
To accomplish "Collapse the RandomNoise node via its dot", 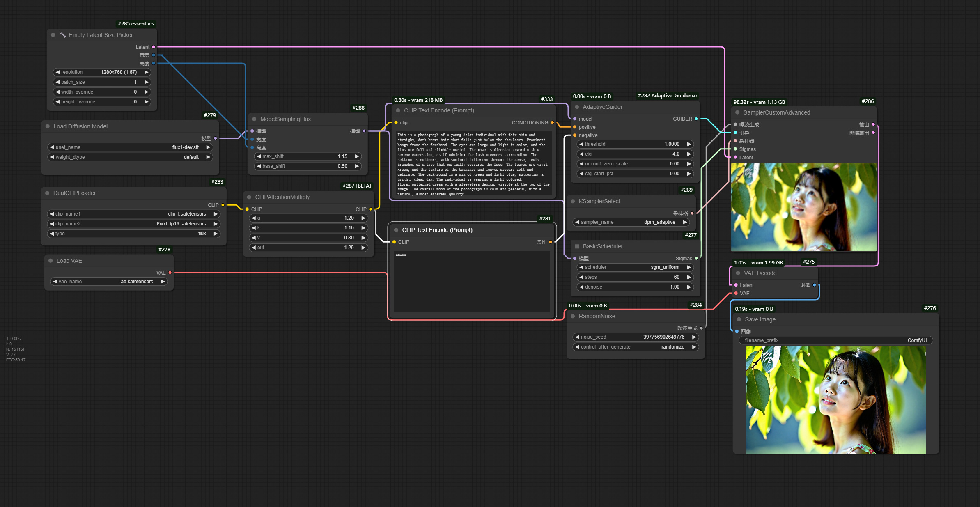I will pyautogui.click(x=574, y=316).
